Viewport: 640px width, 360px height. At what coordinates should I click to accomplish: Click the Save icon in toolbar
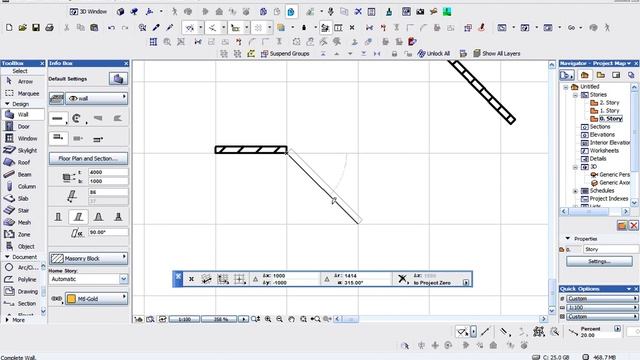pyautogui.click(x=36, y=28)
